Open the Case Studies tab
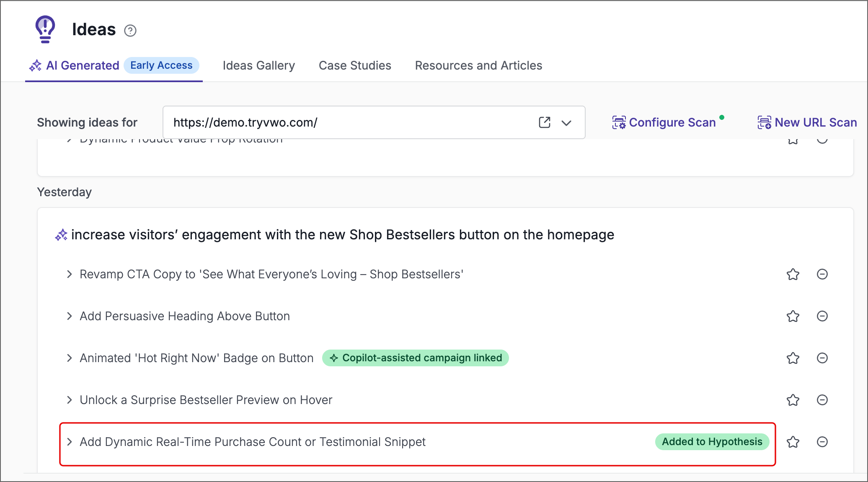 (355, 65)
